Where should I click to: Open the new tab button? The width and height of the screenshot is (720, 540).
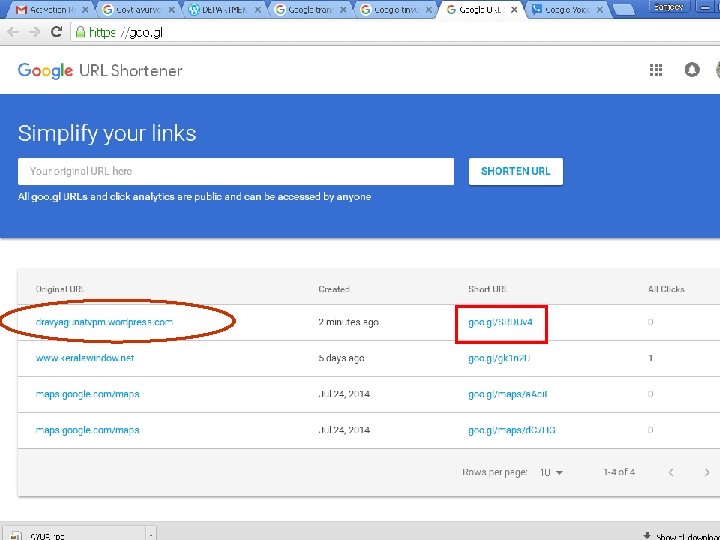624,10
